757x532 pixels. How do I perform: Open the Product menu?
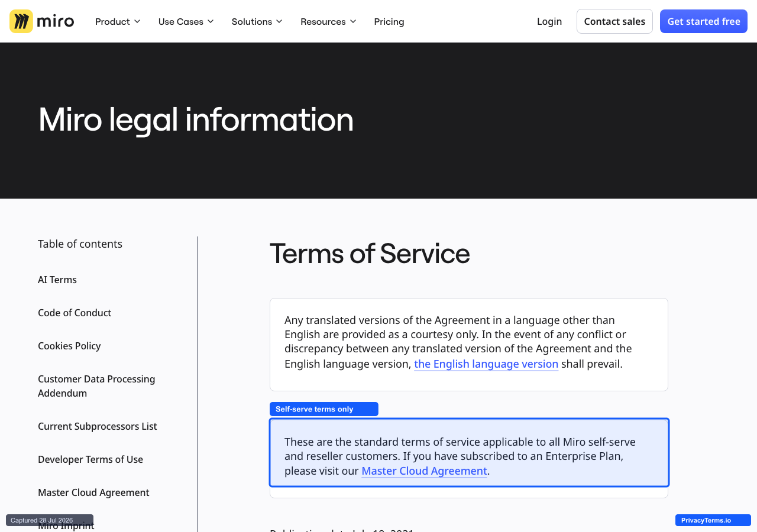click(118, 21)
